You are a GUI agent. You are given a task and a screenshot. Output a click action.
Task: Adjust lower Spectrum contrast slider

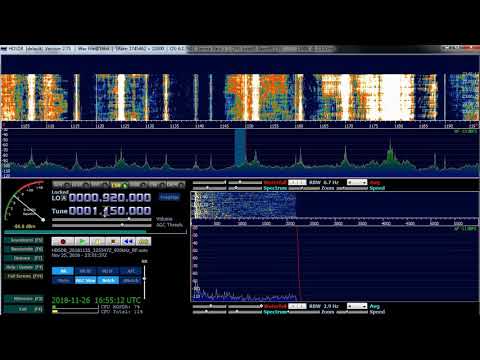(245, 312)
